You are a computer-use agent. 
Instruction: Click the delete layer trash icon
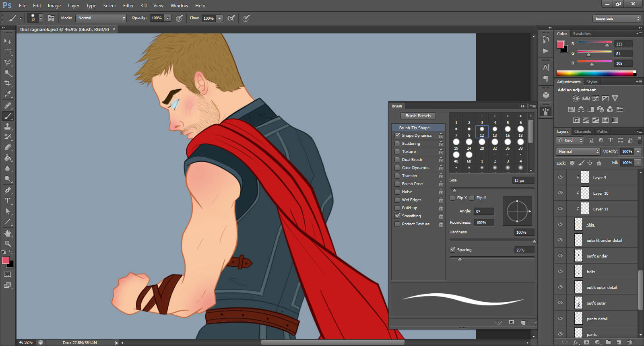(x=630, y=342)
